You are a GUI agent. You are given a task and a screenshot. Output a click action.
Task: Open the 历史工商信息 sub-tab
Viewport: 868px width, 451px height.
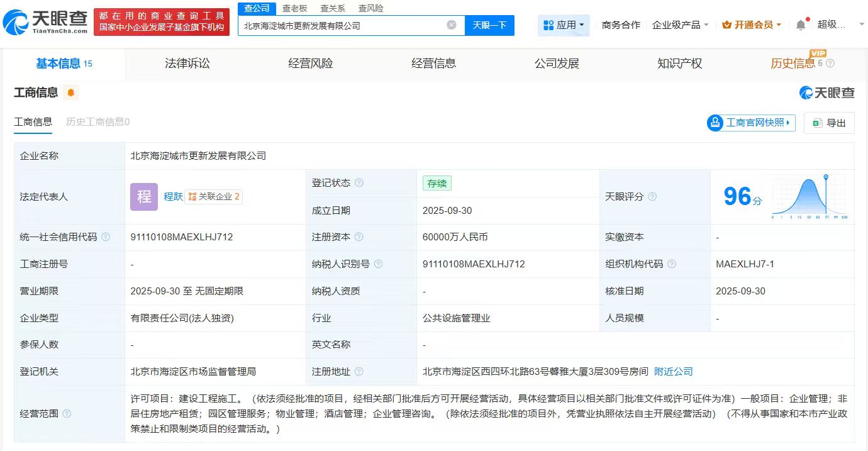[97, 122]
